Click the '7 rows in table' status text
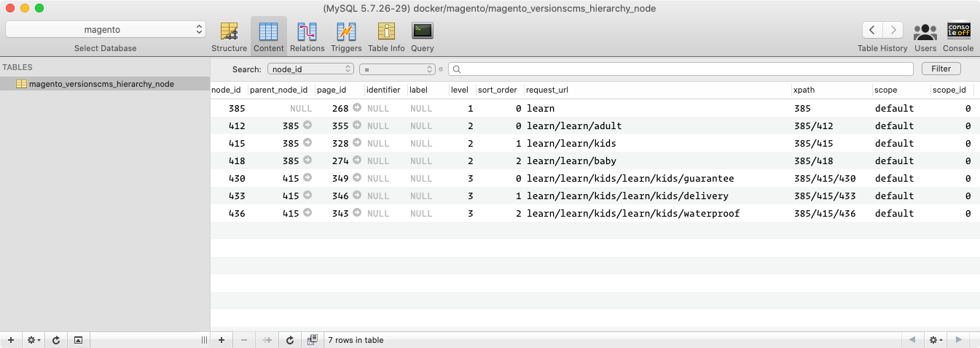Image resolution: width=980 pixels, height=348 pixels. (x=356, y=340)
